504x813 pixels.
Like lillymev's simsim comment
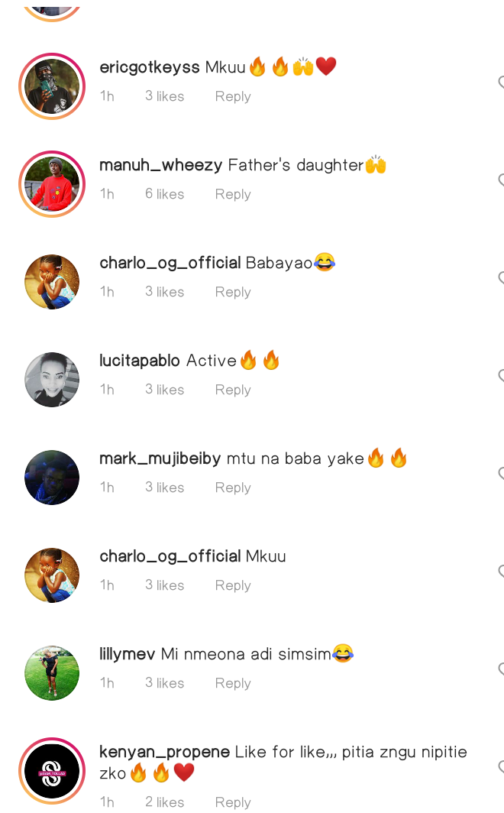click(501, 669)
